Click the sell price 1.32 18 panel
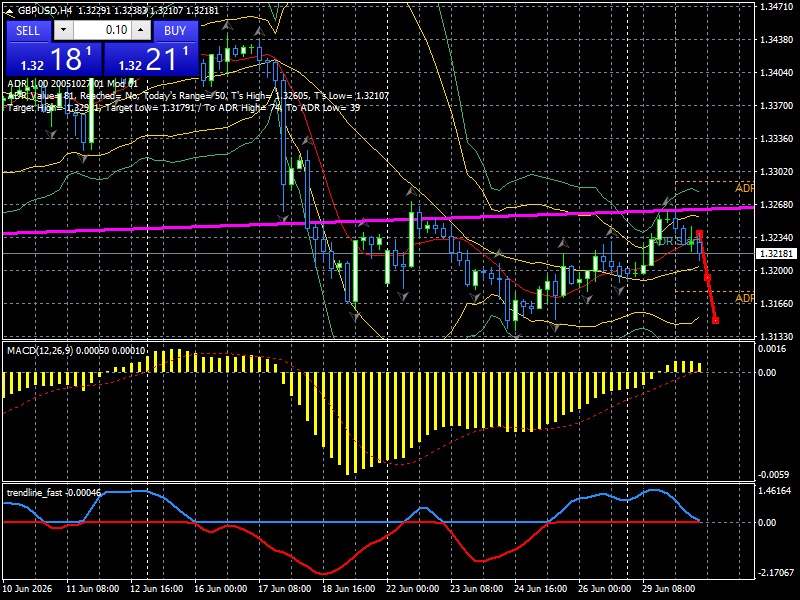Viewport: 800px width, 600px height. point(54,59)
